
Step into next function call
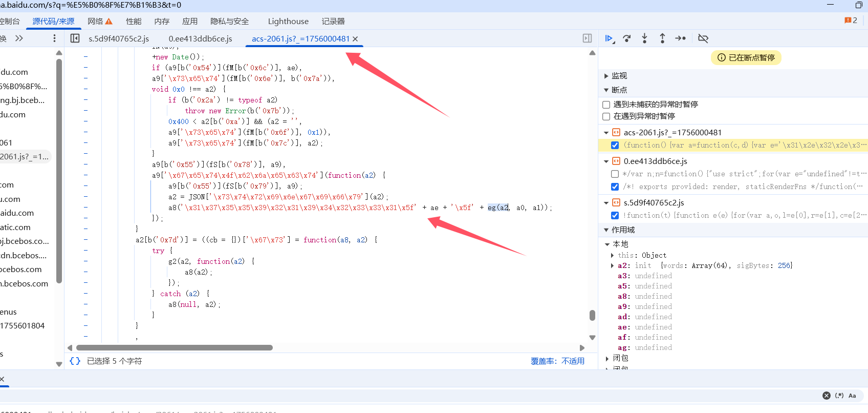click(x=644, y=38)
